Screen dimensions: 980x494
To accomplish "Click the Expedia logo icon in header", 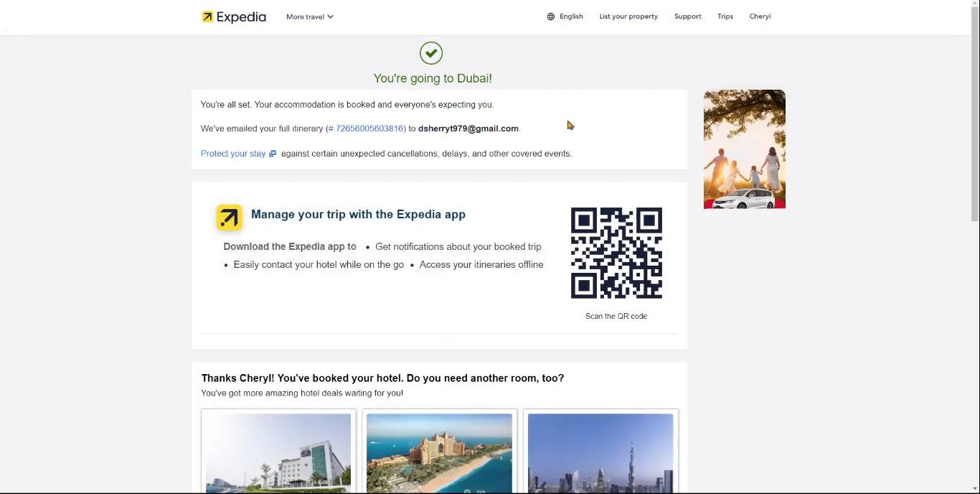I will 207,17.
